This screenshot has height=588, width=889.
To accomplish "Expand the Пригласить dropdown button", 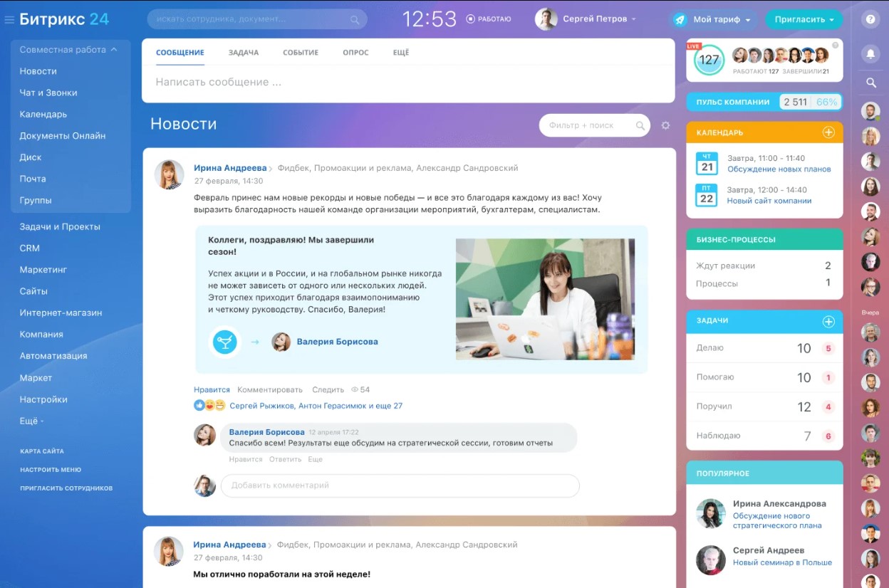I will (804, 20).
